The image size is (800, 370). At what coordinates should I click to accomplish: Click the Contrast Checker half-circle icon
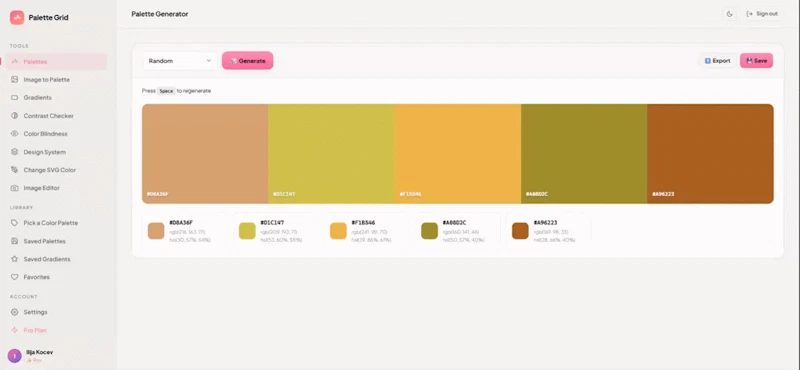point(14,116)
